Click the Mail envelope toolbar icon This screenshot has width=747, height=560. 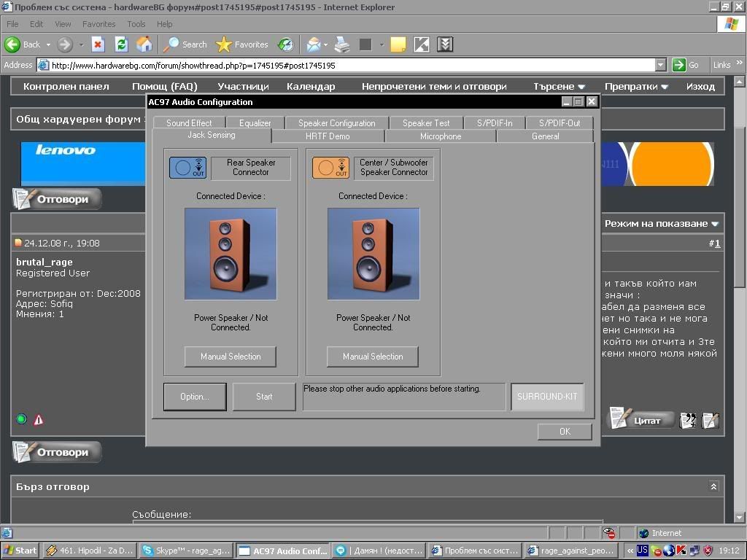pyautogui.click(x=314, y=44)
